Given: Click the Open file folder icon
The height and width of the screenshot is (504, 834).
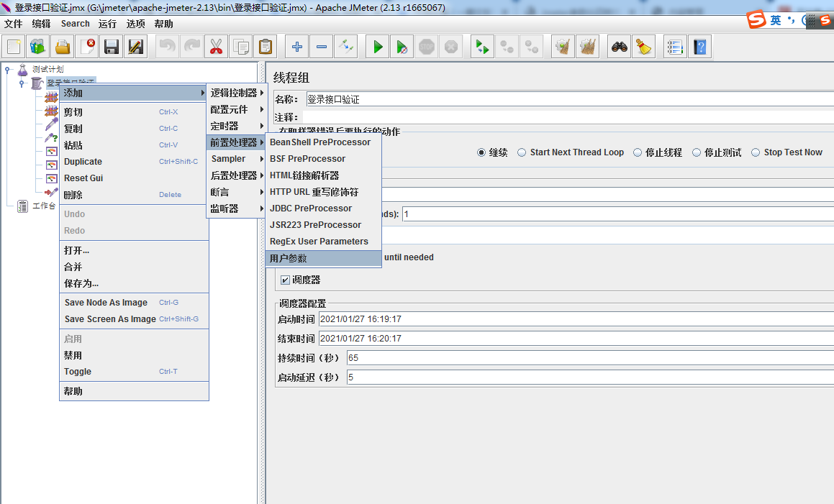Looking at the screenshot, I should pyautogui.click(x=63, y=47).
